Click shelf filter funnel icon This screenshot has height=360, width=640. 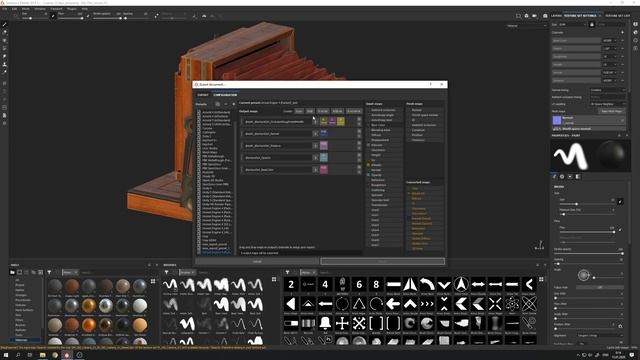[49, 272]
